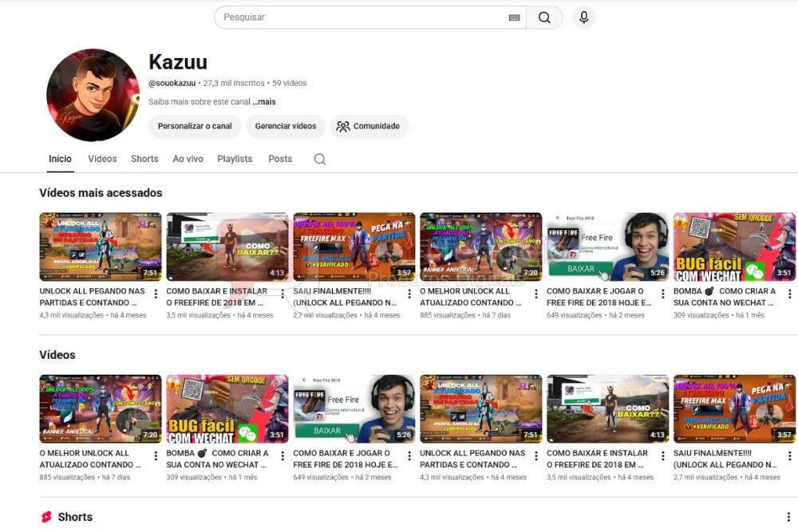Play the 4:13 COMO BAIXAR thumbnail in Vídeos row

click(x=607, y=409)
